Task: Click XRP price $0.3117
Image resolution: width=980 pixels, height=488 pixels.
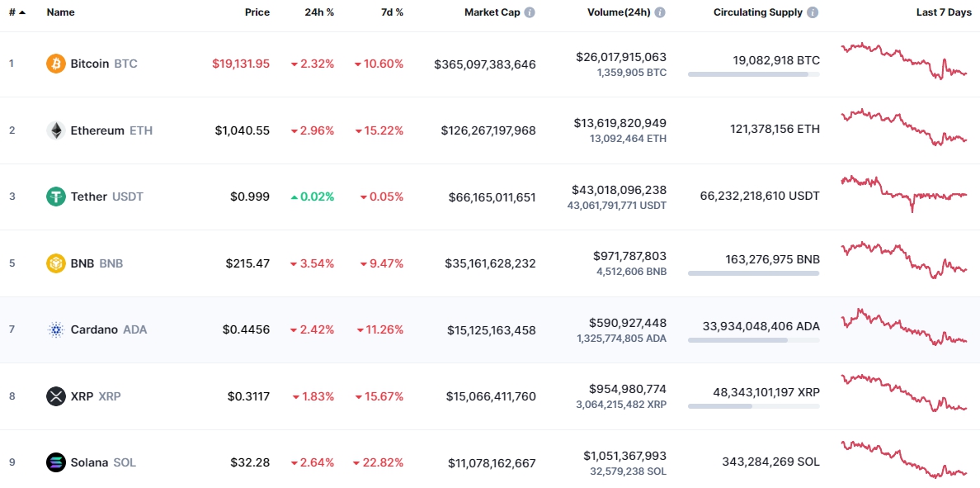Action: 249,396
